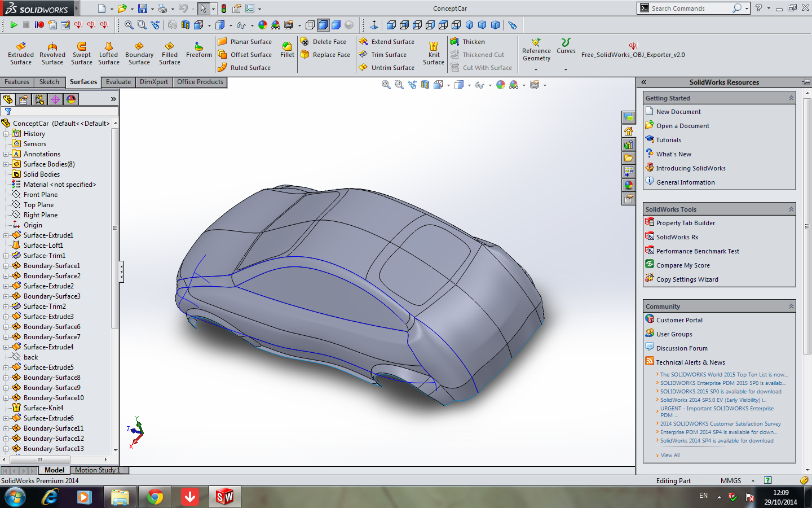This screenshot has width=812, height=508.
Task: Activate the Knit Surface tool
Action: pos(434,54)
